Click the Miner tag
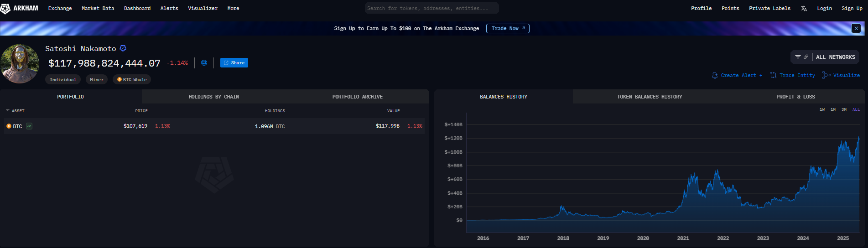This screenshot has height=248, width=868. [x=97, y=79]
